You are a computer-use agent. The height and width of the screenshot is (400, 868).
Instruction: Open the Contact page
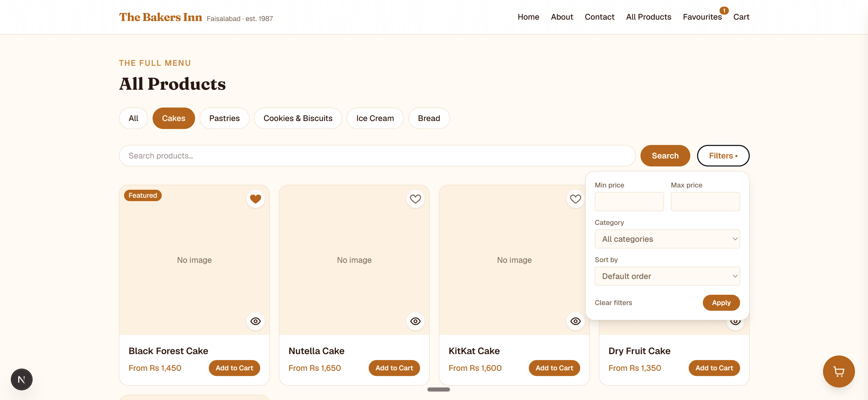click(x=599, y=17)
